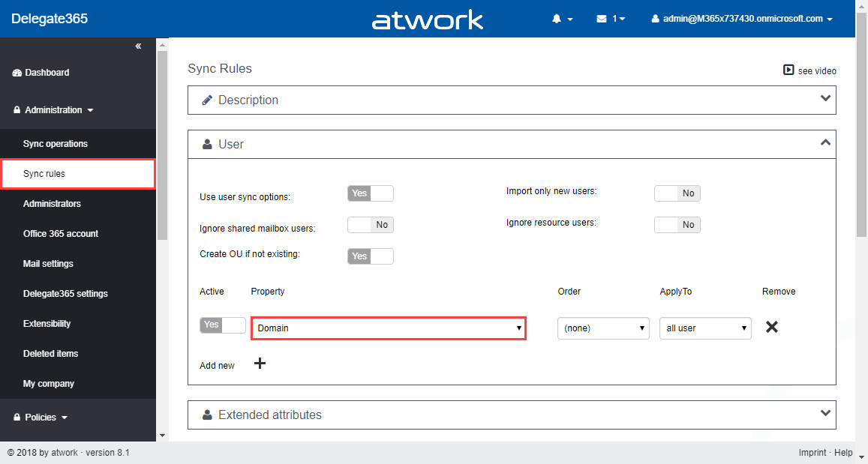Click the plus icon to add new rule
Viewport: 868px width, 464px height.
point(260,364)
